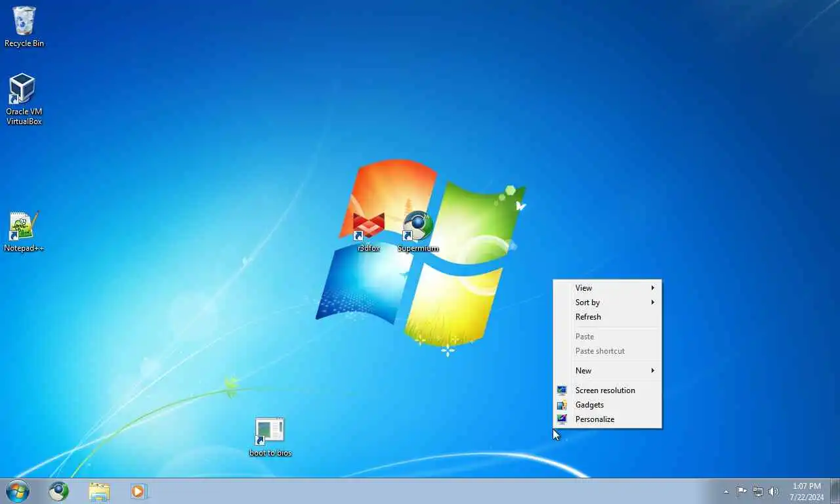Choose Refresh in the context menu
This screenshot has height=504, width=840.
[607, 317]
